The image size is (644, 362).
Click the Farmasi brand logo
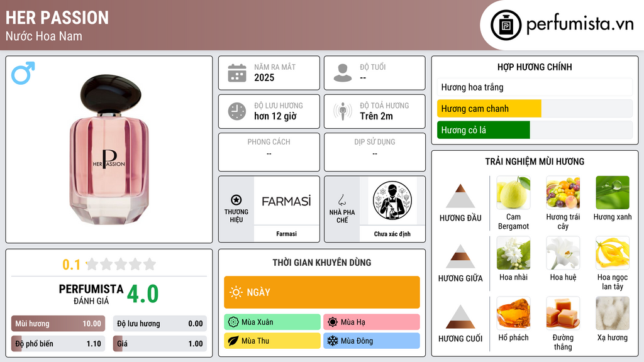[286, 201]
